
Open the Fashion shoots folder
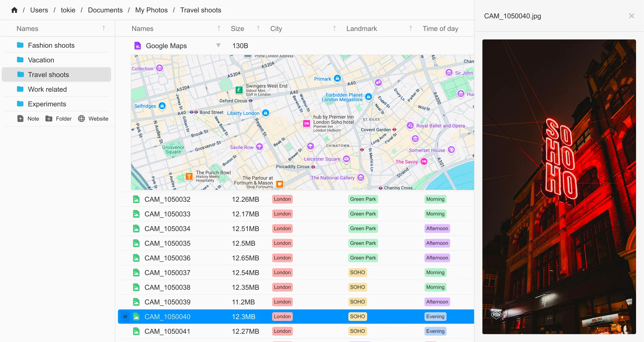click(51, 45)
